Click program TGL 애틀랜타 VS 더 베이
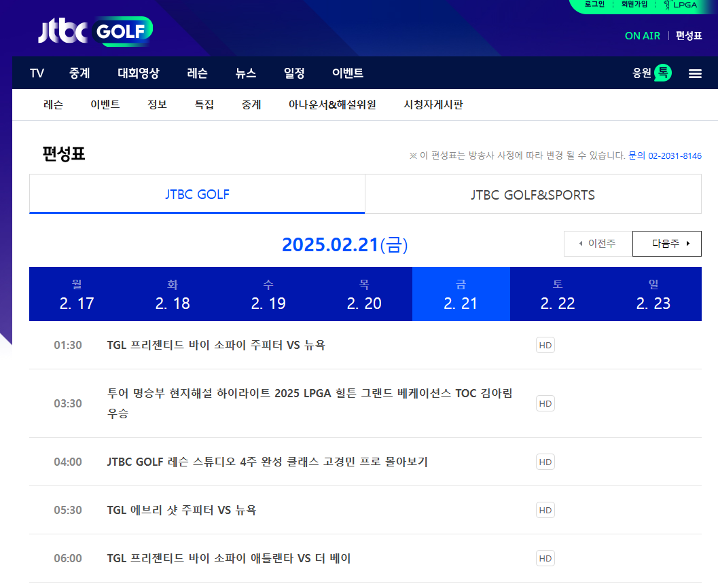 tap(229, 558)
